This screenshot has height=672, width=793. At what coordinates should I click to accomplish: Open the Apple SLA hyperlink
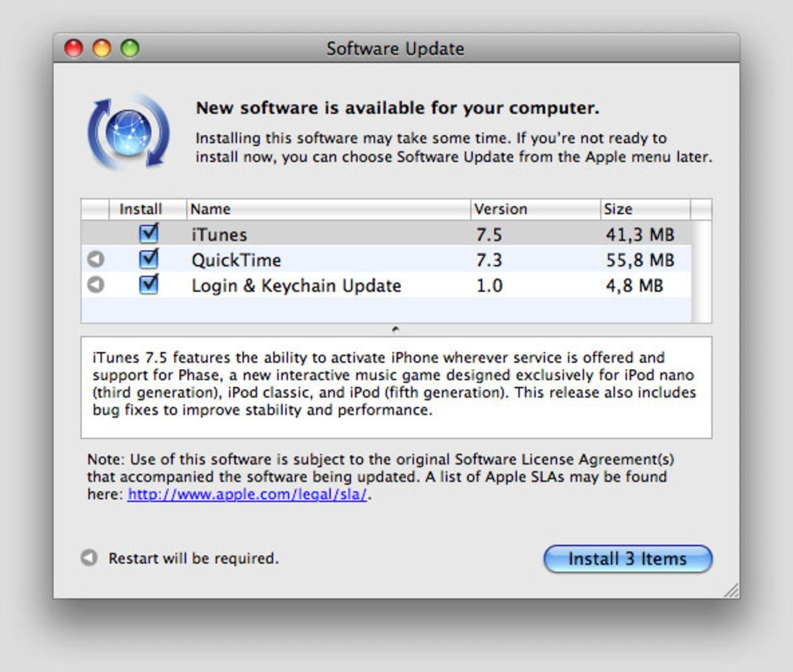click(x=247, y=494)
